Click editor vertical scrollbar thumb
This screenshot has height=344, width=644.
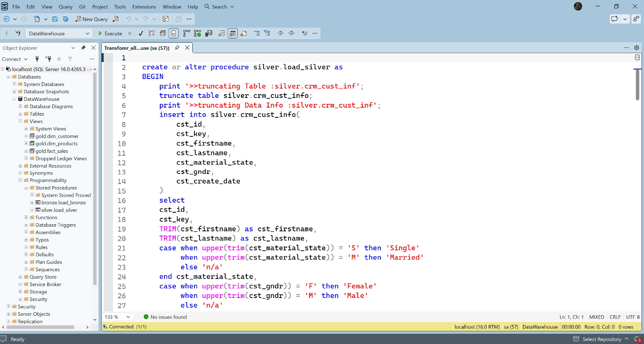637,85
